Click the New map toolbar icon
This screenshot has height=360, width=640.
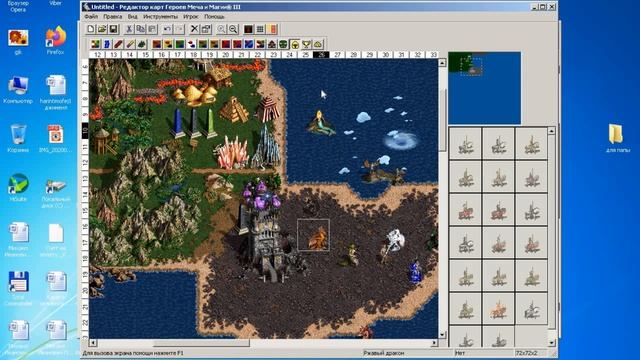[x=91, y=29]
